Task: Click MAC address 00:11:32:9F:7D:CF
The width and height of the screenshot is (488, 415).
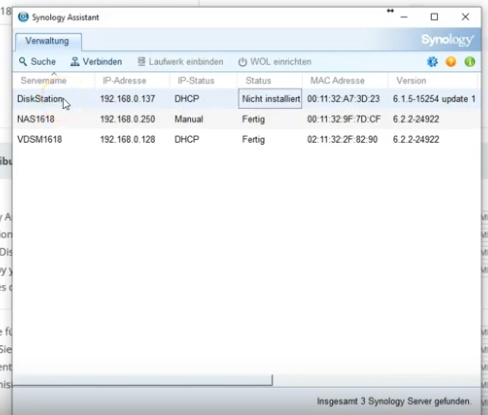Action: coord(344,119)
